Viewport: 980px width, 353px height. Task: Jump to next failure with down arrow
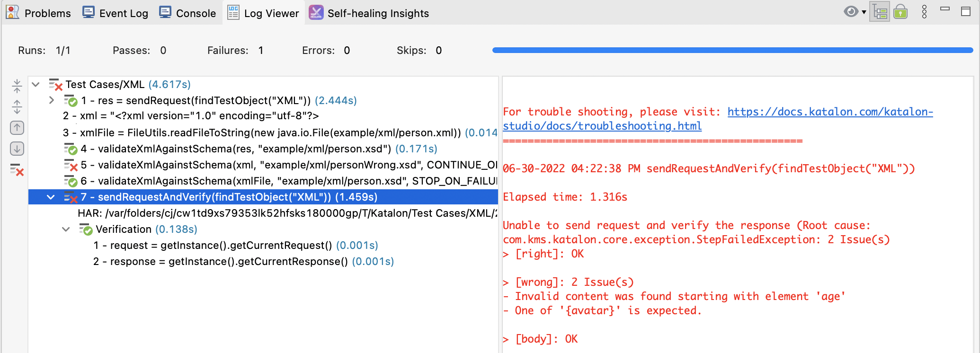point(17,149)
